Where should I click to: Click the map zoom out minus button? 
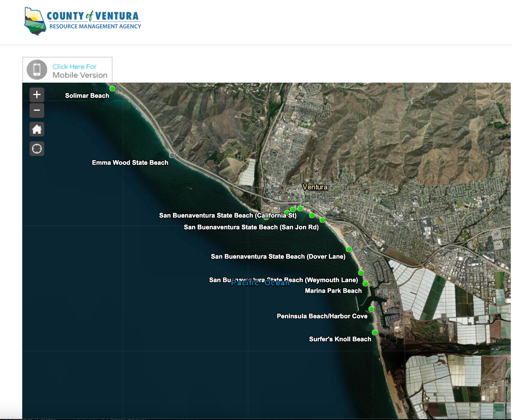point(37,110)
